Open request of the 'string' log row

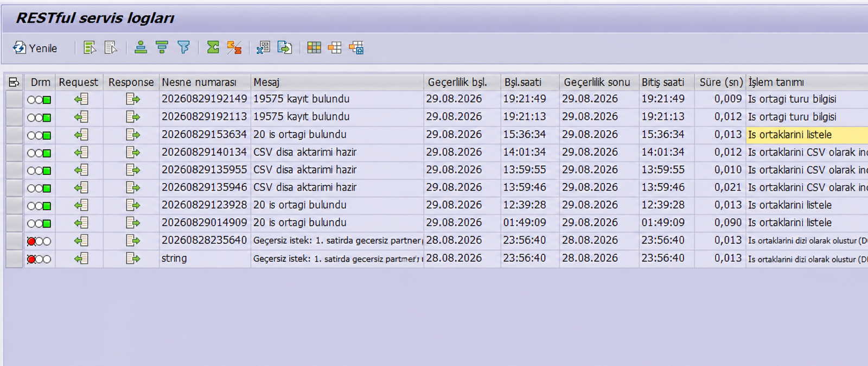point(81,258)
